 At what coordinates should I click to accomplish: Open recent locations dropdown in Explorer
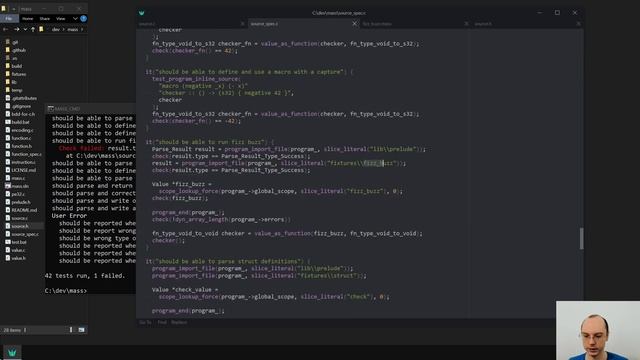pyautogui.click(x=25, y=29)
